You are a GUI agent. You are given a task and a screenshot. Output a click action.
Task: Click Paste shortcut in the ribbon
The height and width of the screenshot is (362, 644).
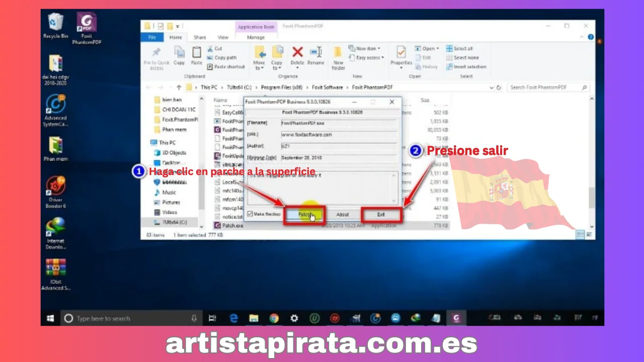[x=226, y=67]
